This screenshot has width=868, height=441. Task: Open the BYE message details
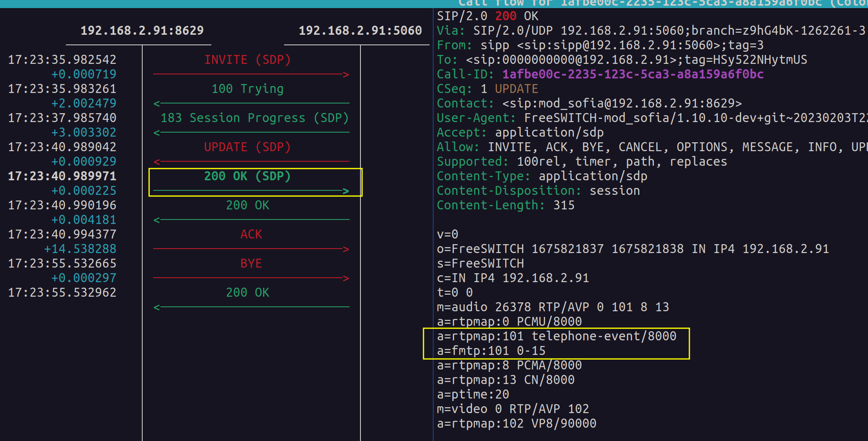[x=251, y=263]
